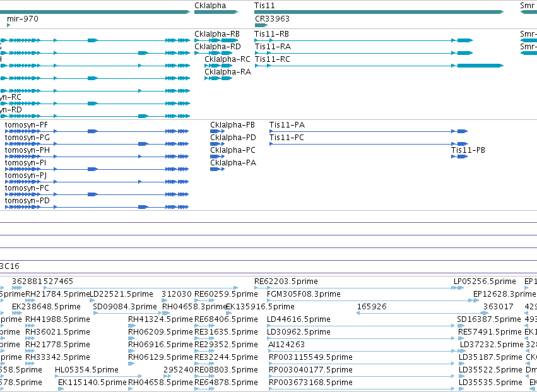Click the AI124263 feature label
The image size is (537, 392).
286,345
